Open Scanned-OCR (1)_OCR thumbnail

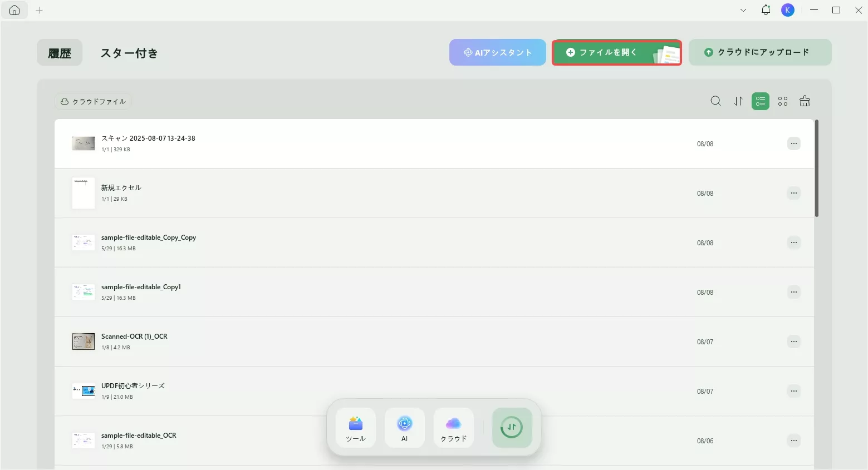click(x=84, y=342)
